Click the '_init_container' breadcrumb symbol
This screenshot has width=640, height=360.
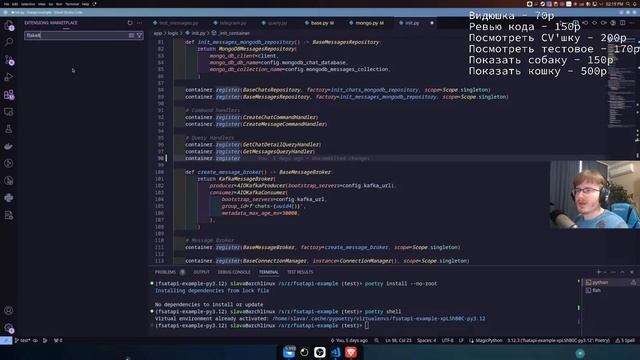pyautogui.click(x=234, y=33)
